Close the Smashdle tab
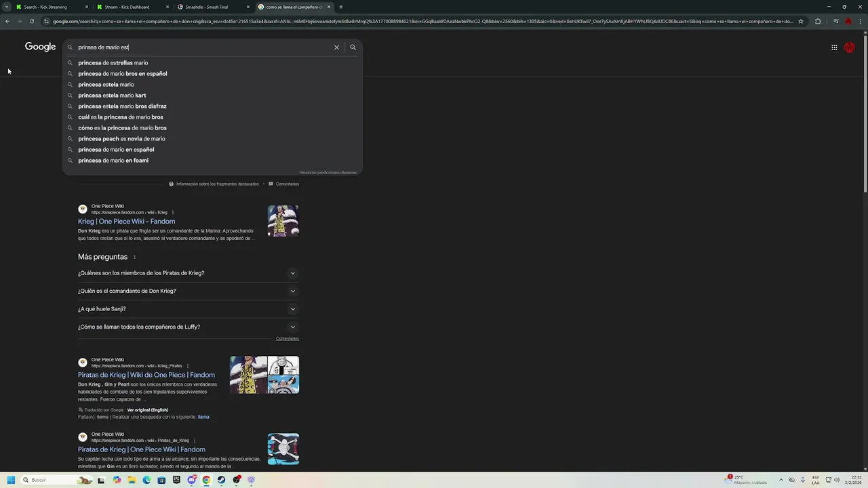 [x=248, y=7]
